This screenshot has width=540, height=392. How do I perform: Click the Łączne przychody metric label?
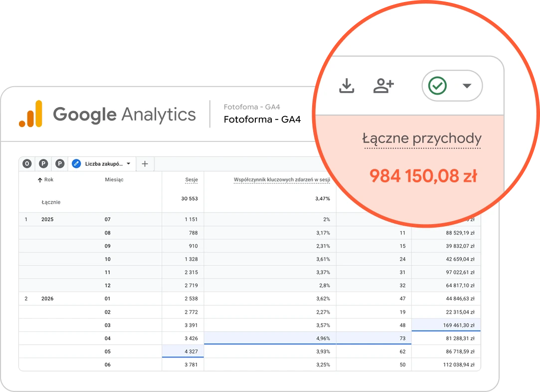click(422, 138)
